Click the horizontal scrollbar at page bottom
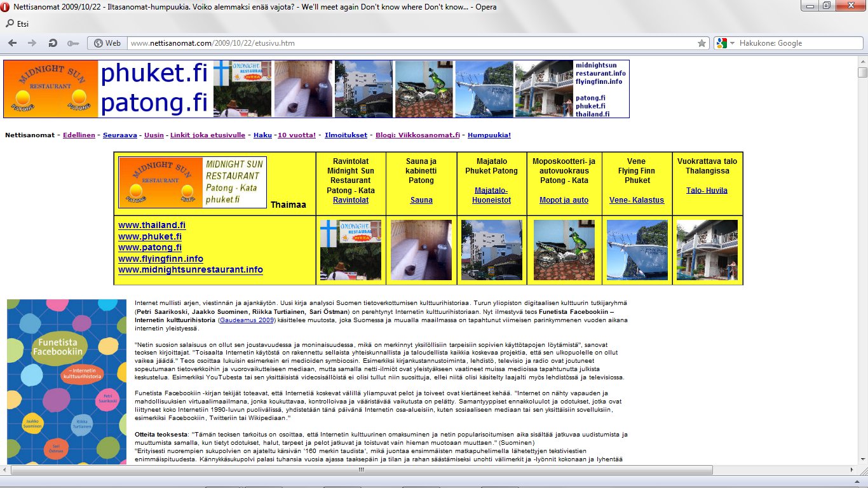Image resolution: width=868 pixels, height=488 pixels. [361, 470]
